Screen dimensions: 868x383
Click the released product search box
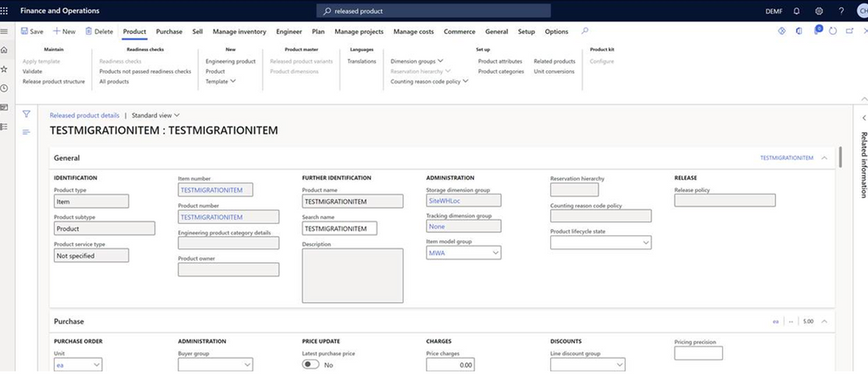click(433, 11)
